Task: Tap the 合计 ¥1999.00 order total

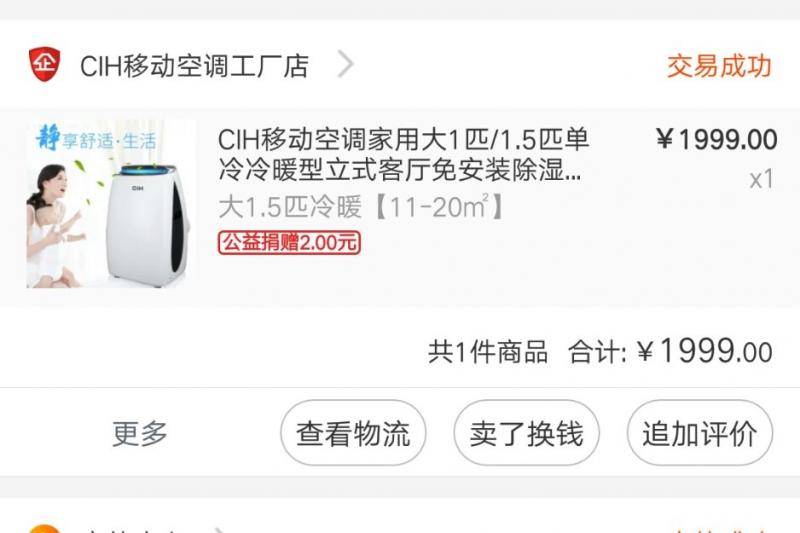Action: tap(670, 351)
